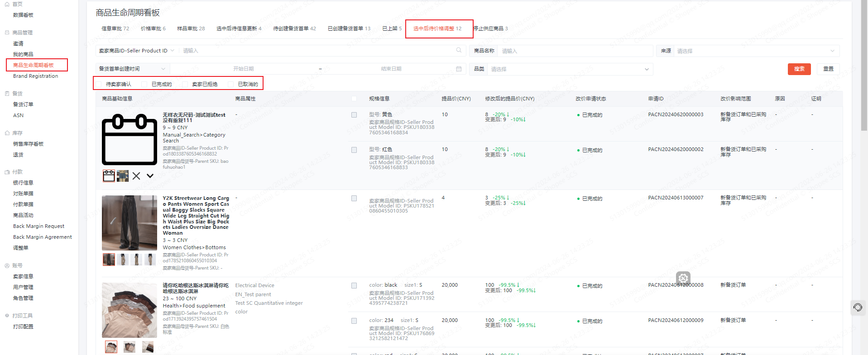
Task: Open the chat support icon on right edge
Action: pos(858,308)
